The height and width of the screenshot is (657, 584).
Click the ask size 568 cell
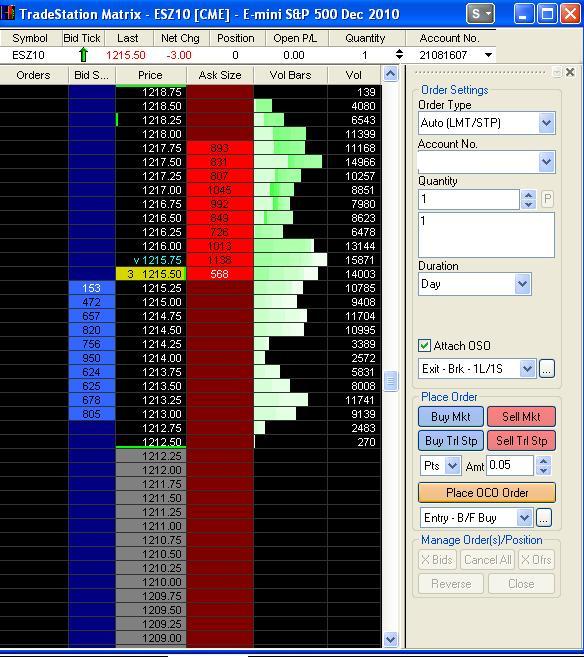pyautogui.click(x=220, y=274)
